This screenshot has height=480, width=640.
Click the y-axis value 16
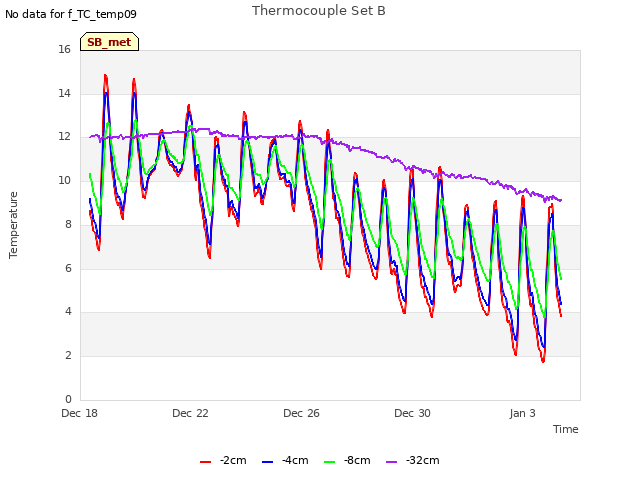pos(64,49)
